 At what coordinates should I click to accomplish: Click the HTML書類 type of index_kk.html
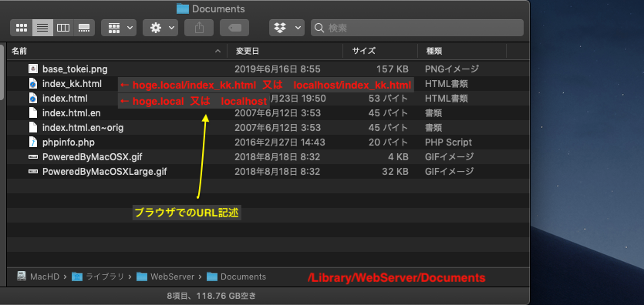447,84
